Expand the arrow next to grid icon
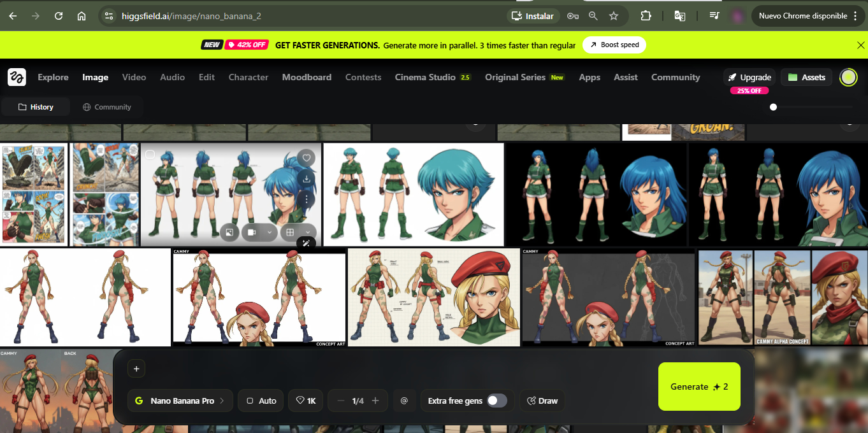868x433 pixels. point(308,232)
